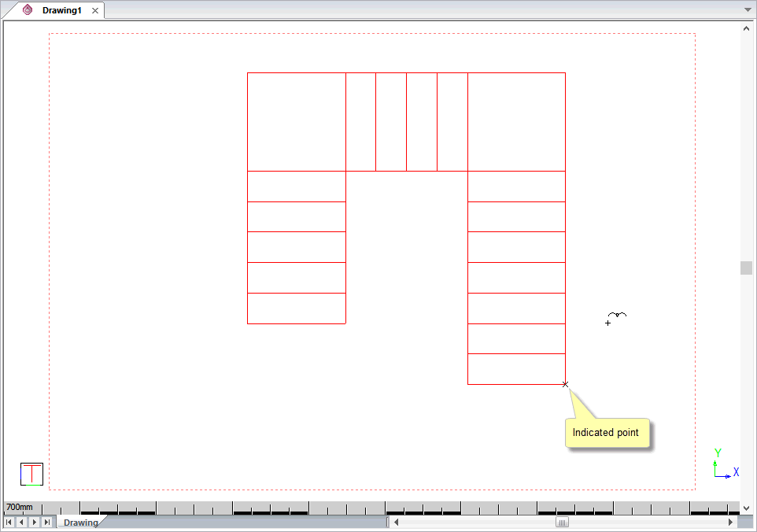Open the document tab list dropdown
This screenshot has width=757, height=532.
pyautogui.click(x=747, y=9)
